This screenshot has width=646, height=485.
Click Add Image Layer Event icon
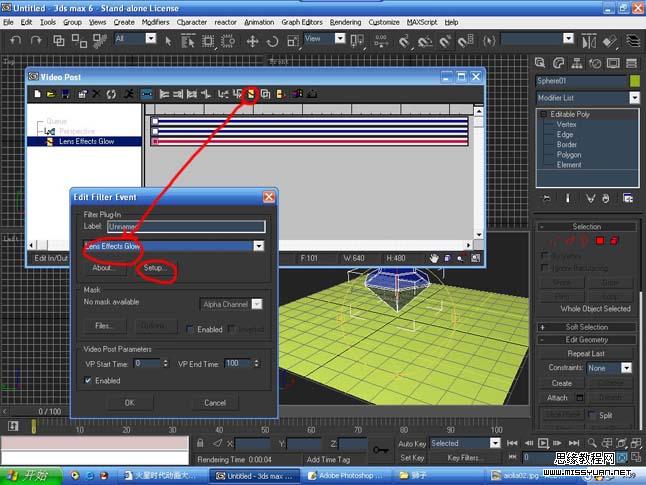pos(265,94)
